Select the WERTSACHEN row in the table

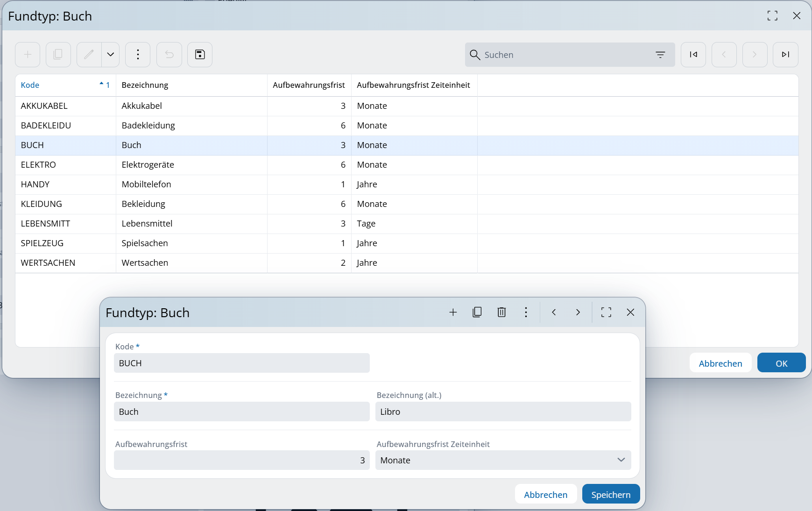(x=48, y=263)
